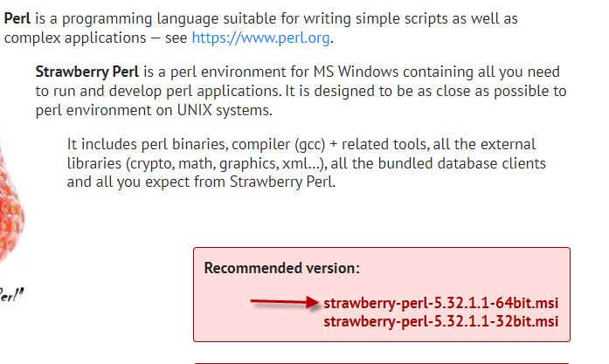Download strawberry-perl-5.32.1.1-64bit.msi installer

point(440,304)
